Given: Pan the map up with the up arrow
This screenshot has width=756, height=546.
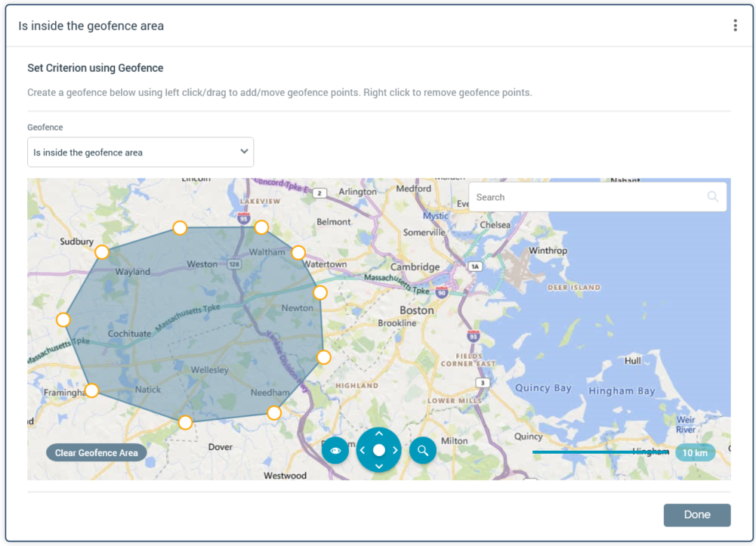Looking at the screenshot, I should point(379,434).
